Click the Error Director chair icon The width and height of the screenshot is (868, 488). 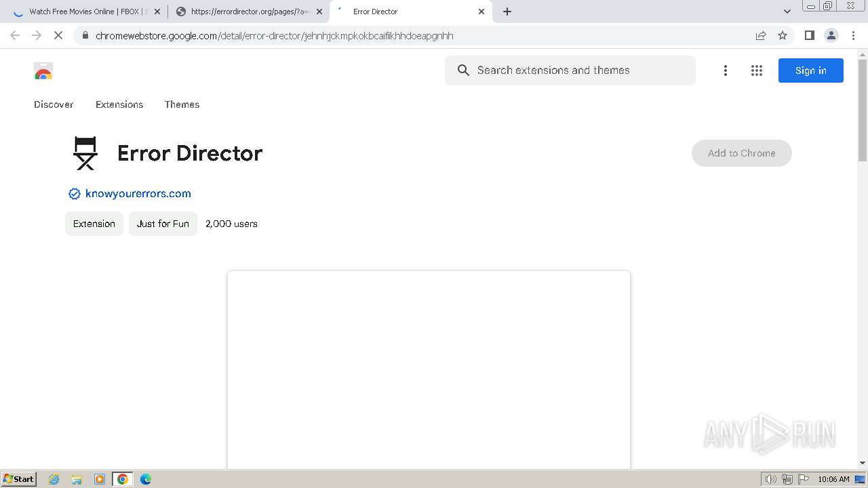pyautogui.click(x=85, y=153)
